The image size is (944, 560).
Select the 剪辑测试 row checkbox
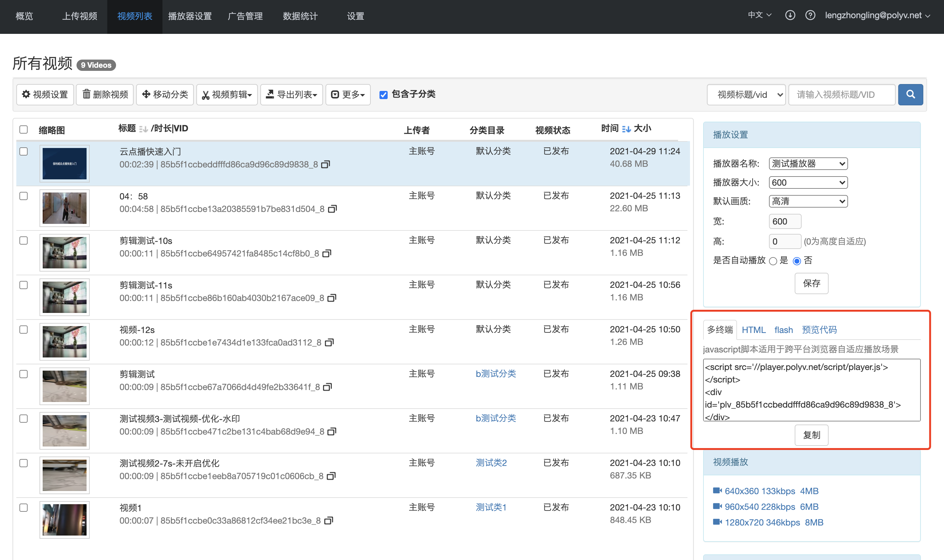tap(24, 374)
